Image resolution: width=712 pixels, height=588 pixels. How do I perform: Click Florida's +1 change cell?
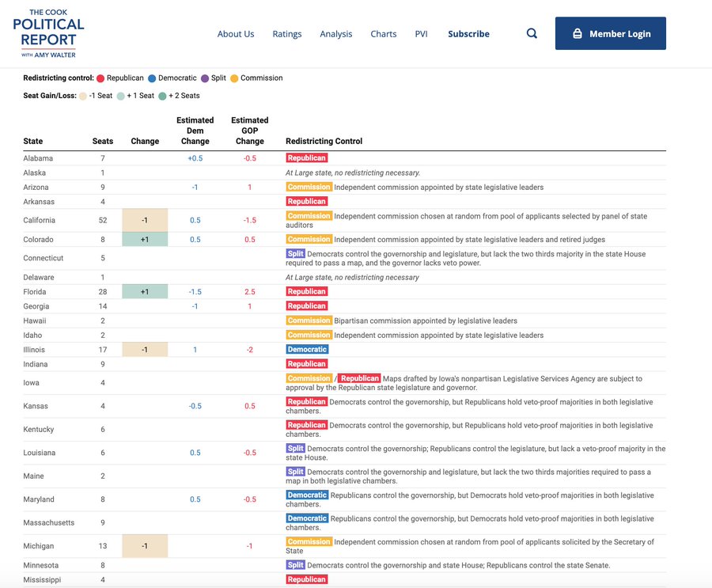click(x=145, y=292)
